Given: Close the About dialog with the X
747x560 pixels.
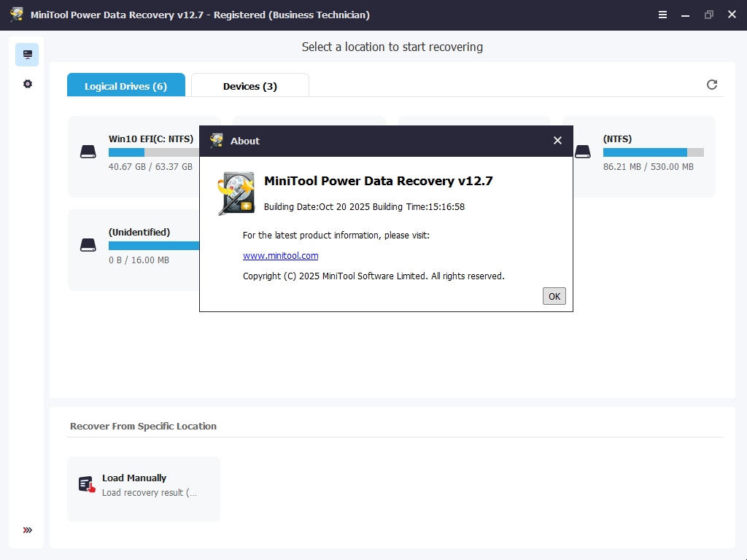Looking at the screenshot, I should pos(557,141).
